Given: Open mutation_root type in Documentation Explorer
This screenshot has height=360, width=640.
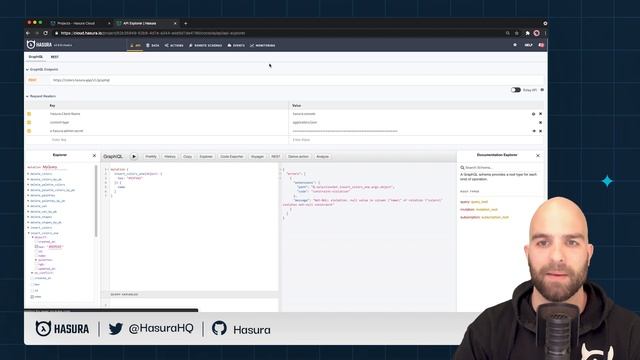Looking at the screenshot, I should tap(487, 209).
